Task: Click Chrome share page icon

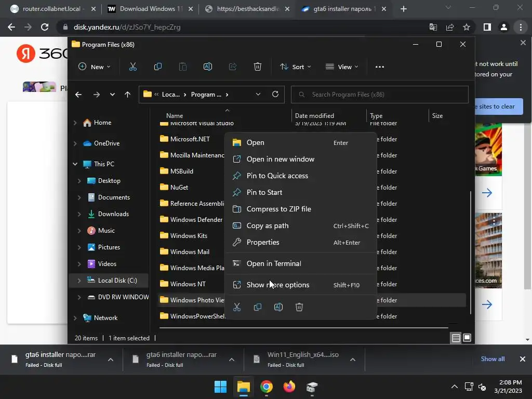Action: point(450,27)
